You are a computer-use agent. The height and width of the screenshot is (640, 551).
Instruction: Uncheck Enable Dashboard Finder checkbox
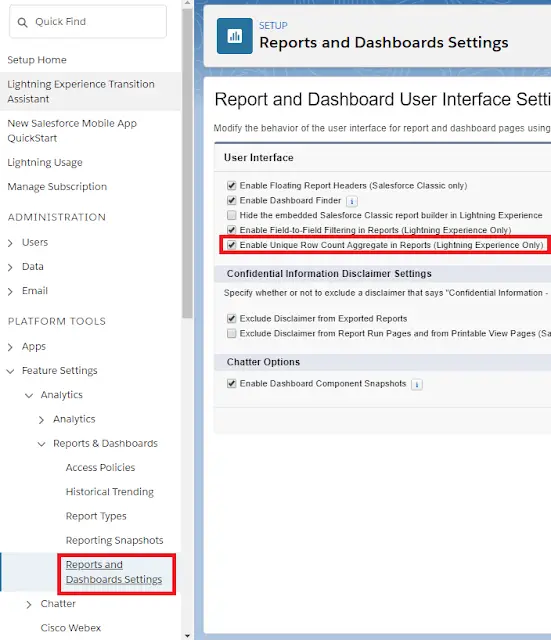coord(231,200)
